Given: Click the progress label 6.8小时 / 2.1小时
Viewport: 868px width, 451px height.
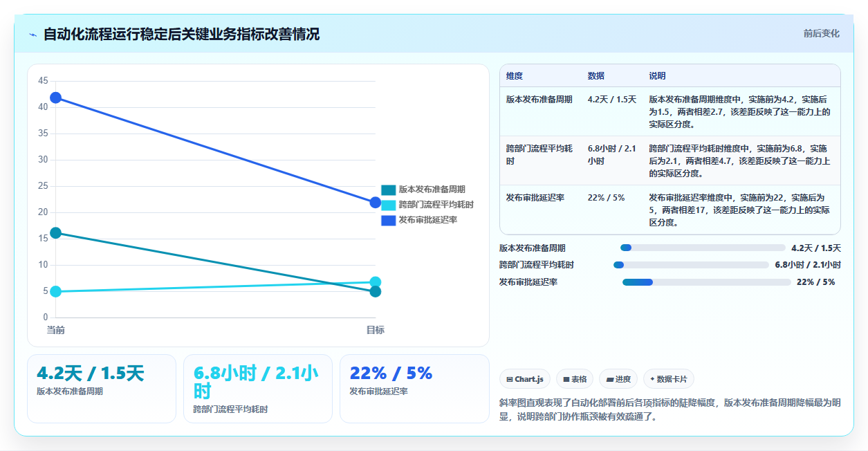Looking at the screenshot, I should [808, 265].
